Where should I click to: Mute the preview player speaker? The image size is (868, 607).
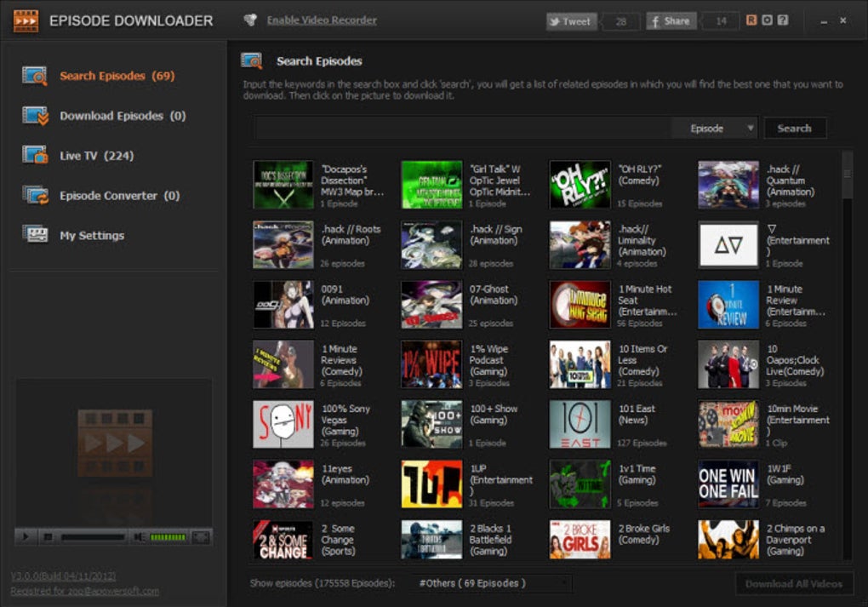coord(139,536)
